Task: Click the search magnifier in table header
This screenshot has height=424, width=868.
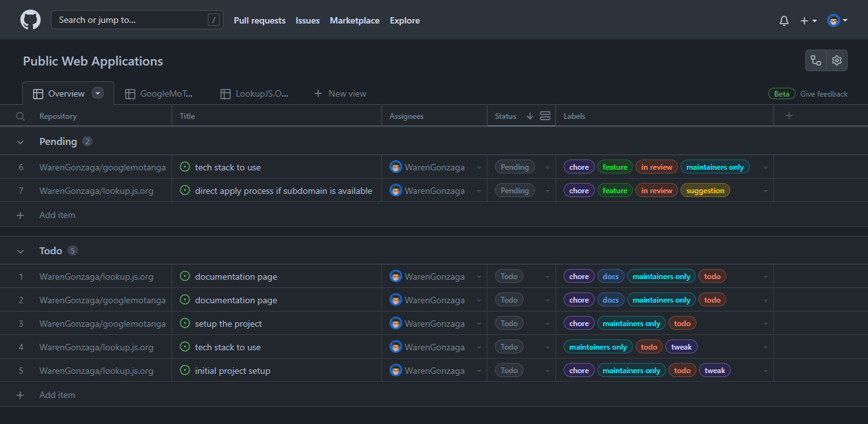Action: coord(20,116)
